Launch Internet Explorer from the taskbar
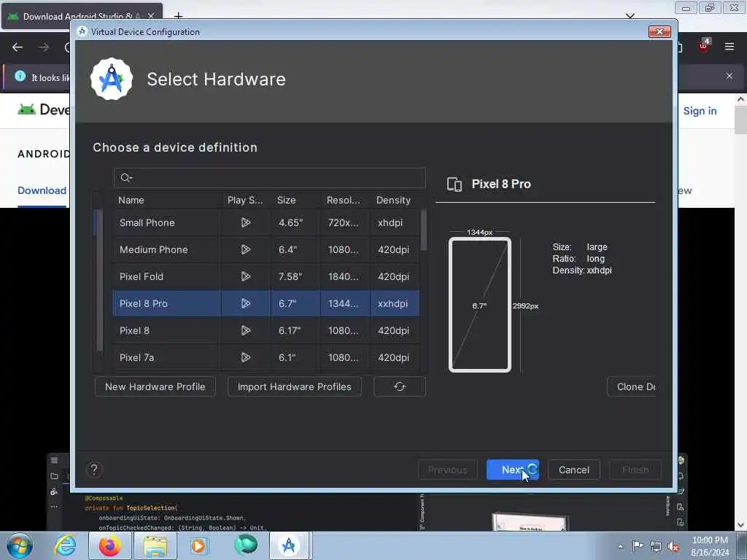Image resolution: width=747 pixels, height=560 pixels. pyautogui.click(x=65, y=545)
